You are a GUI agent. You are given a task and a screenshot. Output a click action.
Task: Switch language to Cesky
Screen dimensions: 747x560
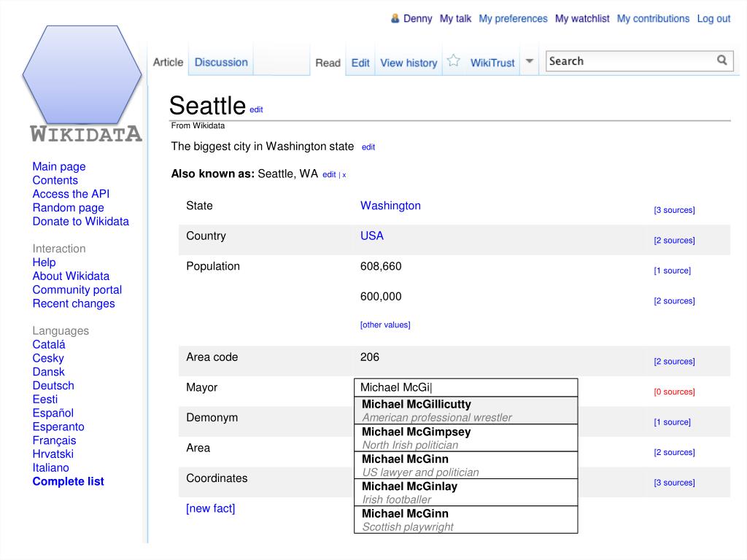[x=48, y=358]
